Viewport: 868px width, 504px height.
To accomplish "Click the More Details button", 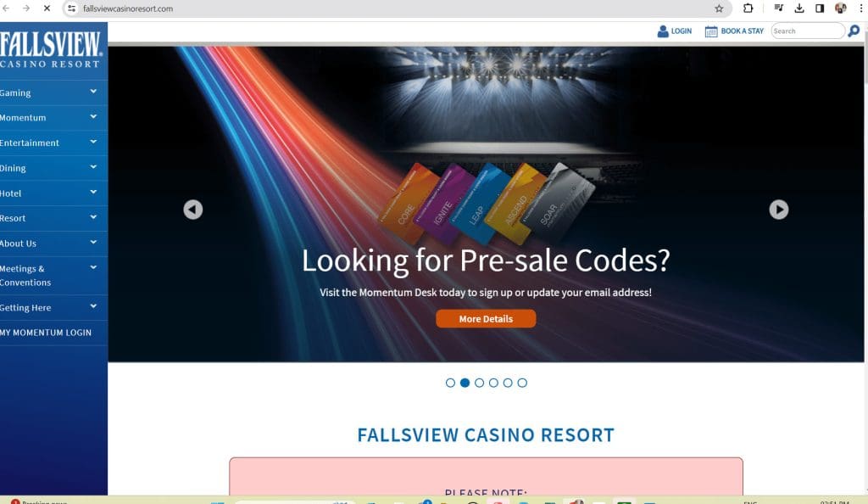I will click(486, 319).
